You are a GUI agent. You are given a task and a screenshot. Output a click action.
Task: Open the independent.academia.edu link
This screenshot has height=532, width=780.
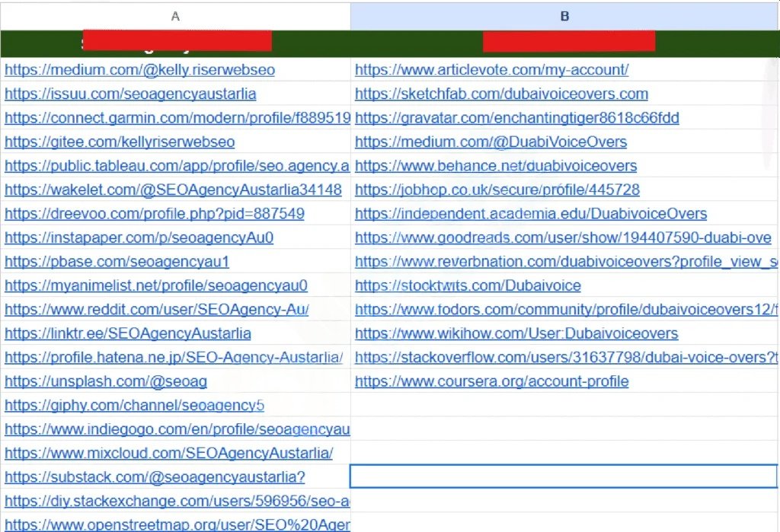coord(531,213)
